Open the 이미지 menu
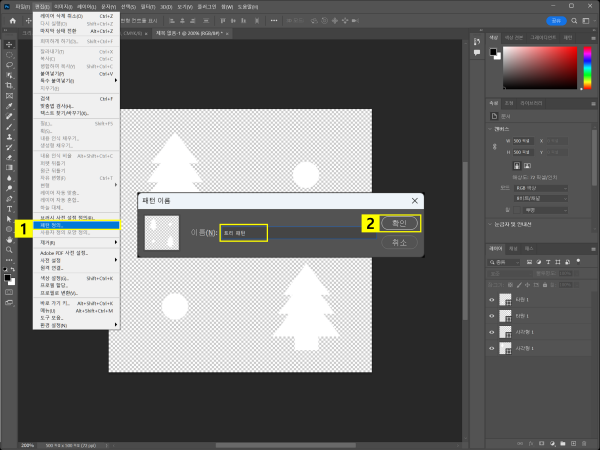This screenshot has width=600, height=450. pos(63,7)
